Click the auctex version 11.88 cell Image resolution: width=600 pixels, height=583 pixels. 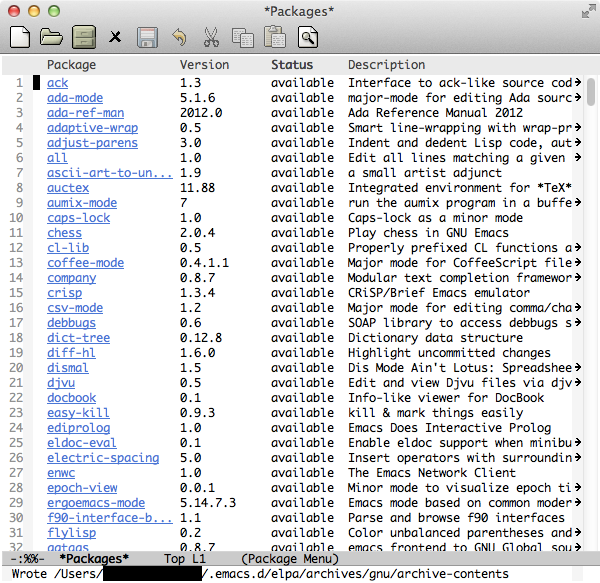point(197,187)
